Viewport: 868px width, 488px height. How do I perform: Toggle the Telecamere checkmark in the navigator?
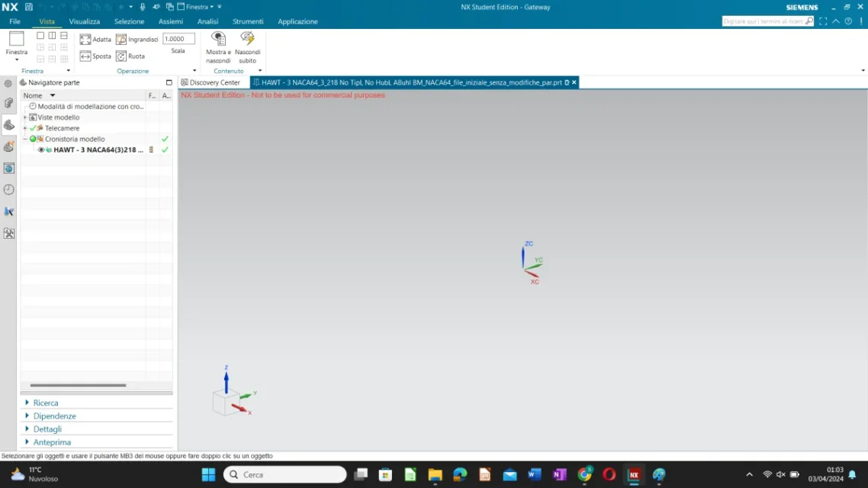(31, 128)
